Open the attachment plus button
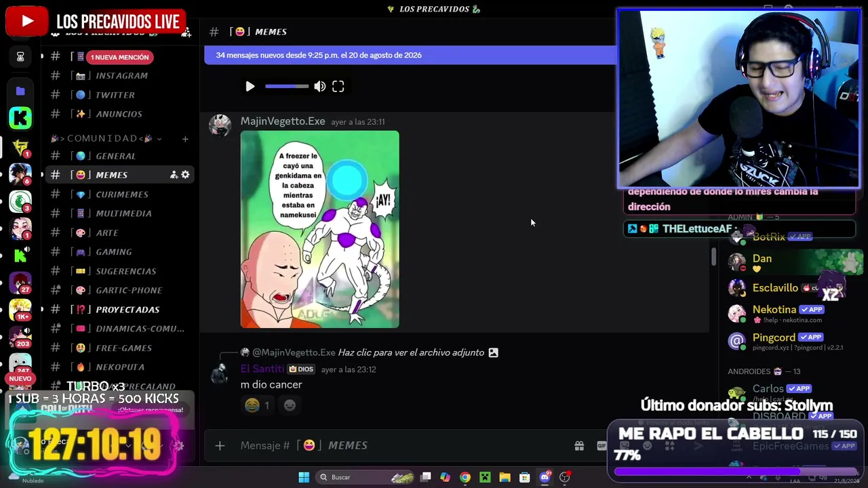 point(220,445)
